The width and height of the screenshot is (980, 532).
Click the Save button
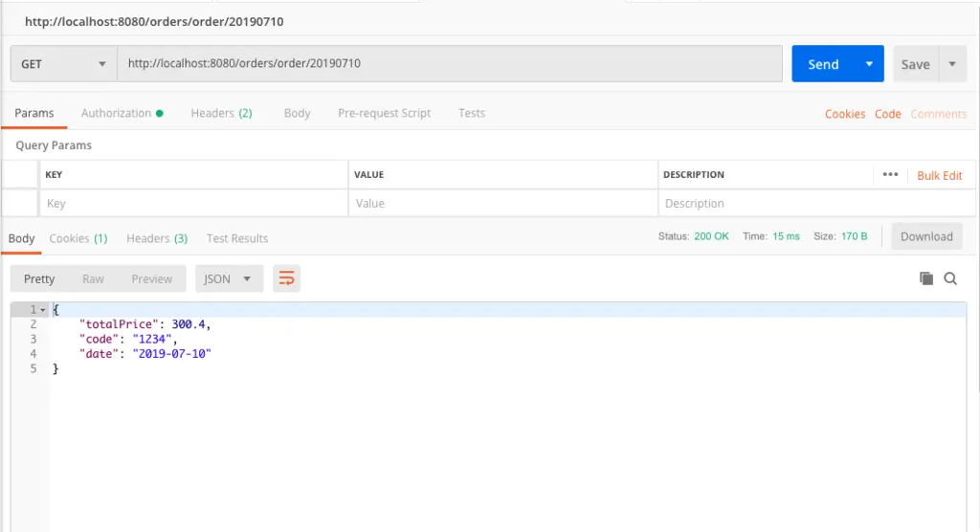pos(916,64)
